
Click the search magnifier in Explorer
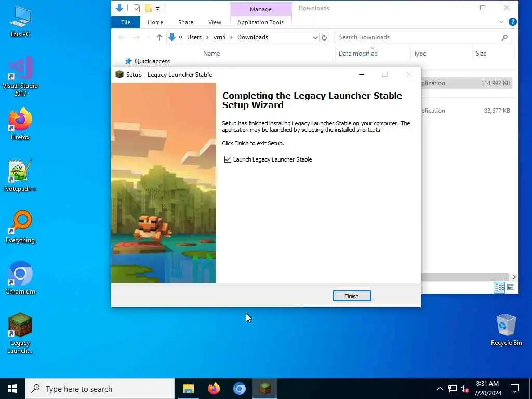[x=504, y=37]
